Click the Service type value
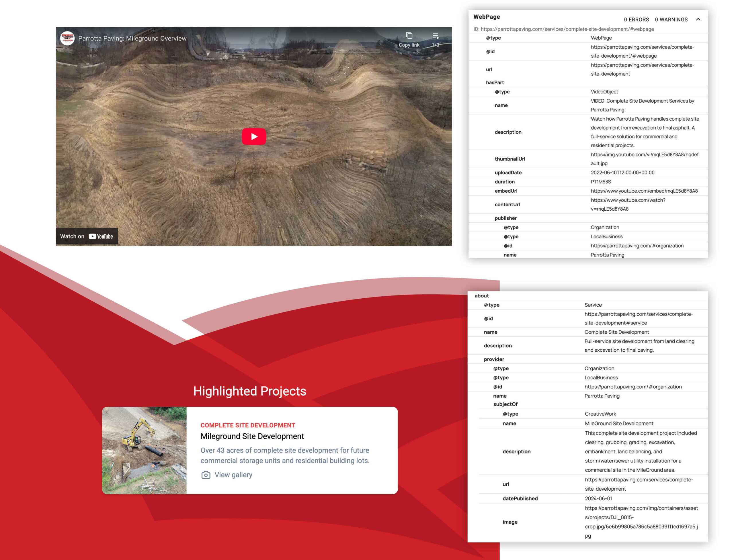Image resolution: width=734 pixels, height=560 pixels. 593,305
